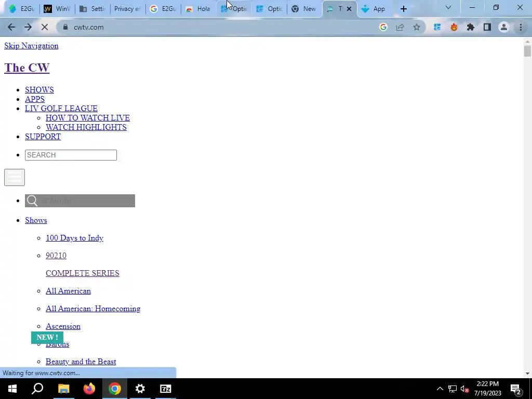Image resolution: width=532 pixels, height=399 pixels.
Task: Click the vertical scrollbar thumb
Action: tap(527, 51)
